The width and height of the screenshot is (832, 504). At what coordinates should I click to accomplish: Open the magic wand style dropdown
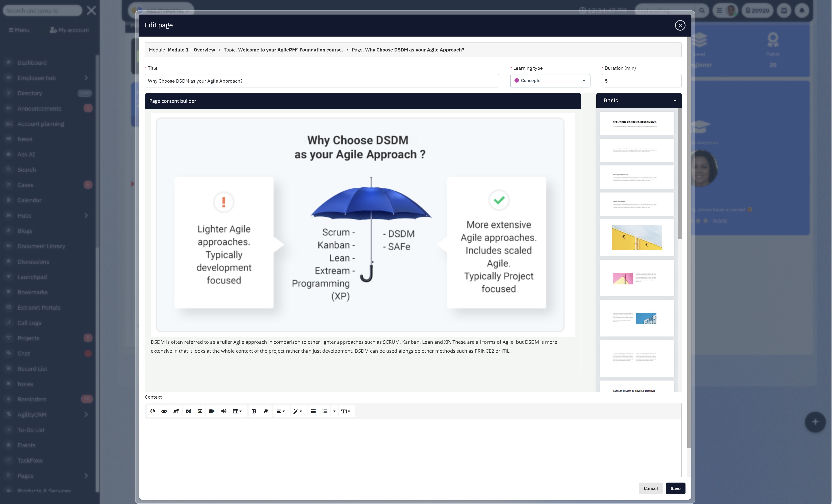coord(297,411)
